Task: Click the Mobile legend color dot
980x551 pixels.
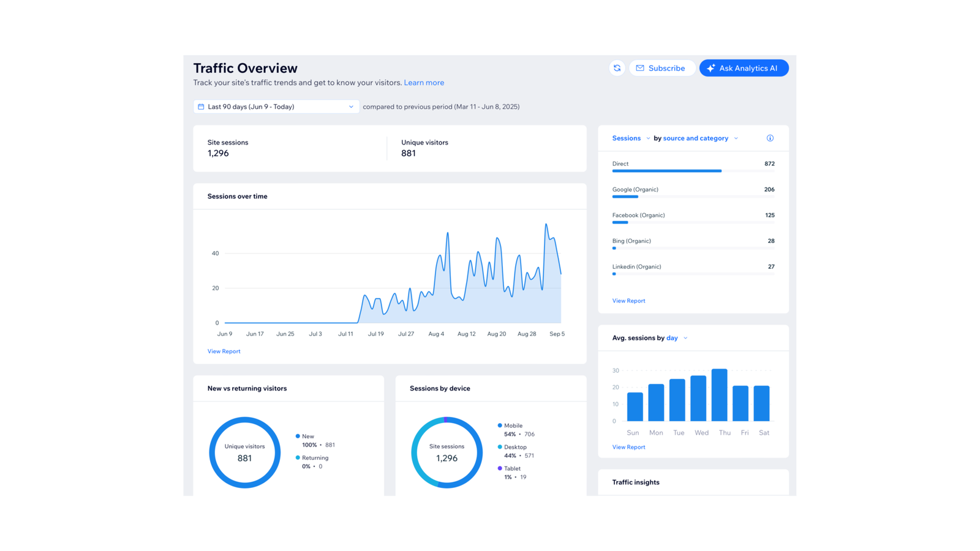Action: coord(499,425)
